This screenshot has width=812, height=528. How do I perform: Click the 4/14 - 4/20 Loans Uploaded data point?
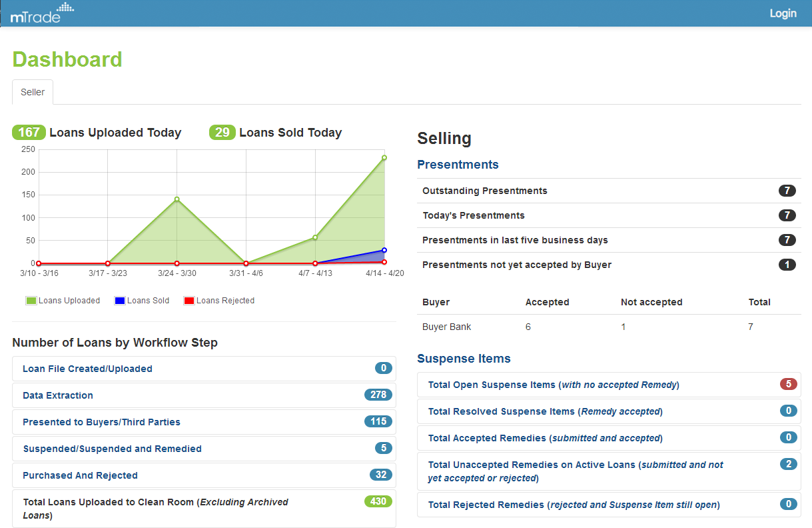pos(384,158)
